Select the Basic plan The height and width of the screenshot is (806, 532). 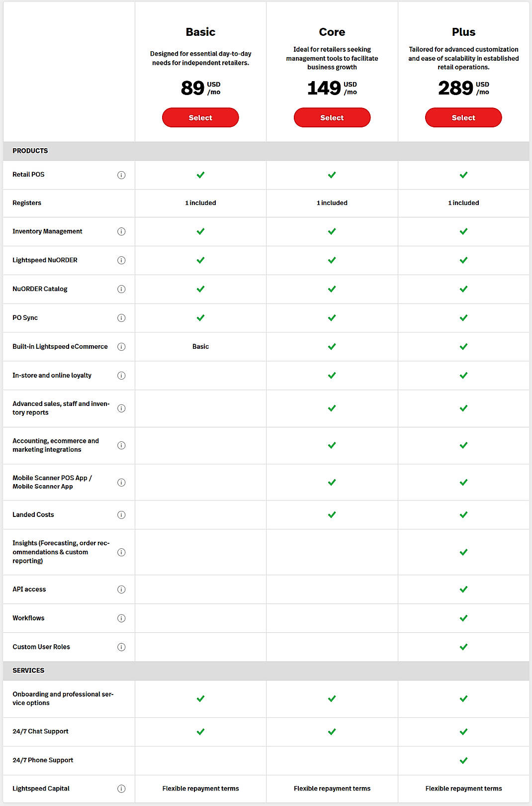(x=200, y=117)
